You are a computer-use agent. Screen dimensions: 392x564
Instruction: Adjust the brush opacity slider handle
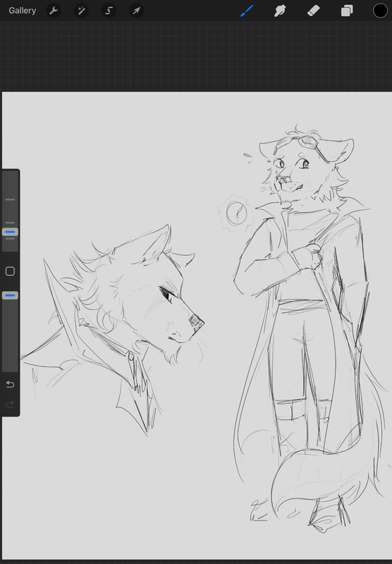click(10, 295)
